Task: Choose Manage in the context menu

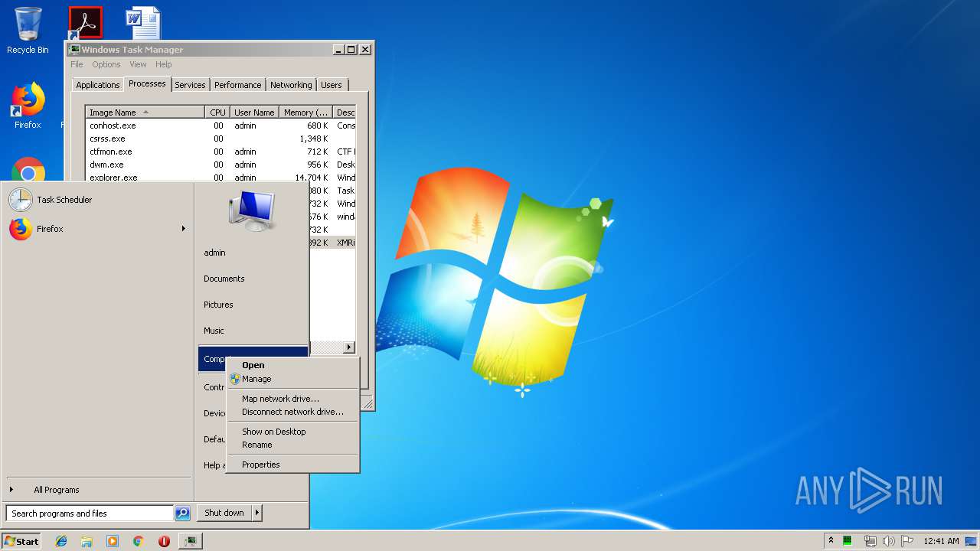Action: [293, 379]
